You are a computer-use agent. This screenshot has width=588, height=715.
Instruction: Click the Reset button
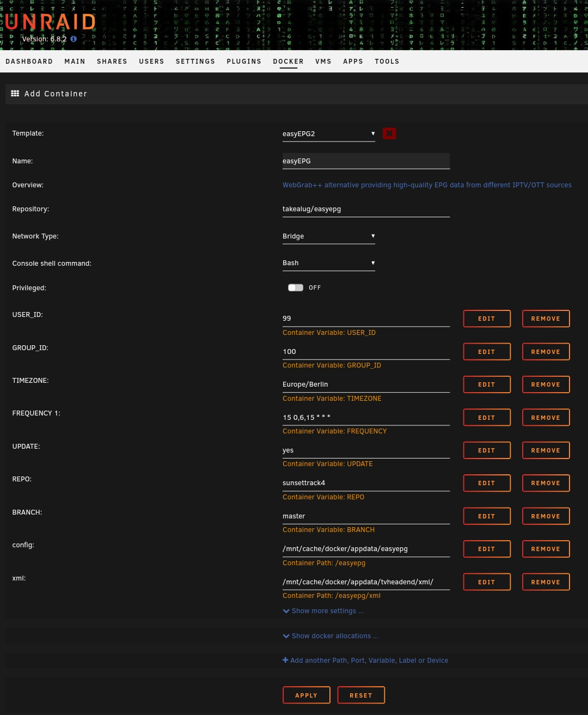pyautogui.click(x=361, y=695)
